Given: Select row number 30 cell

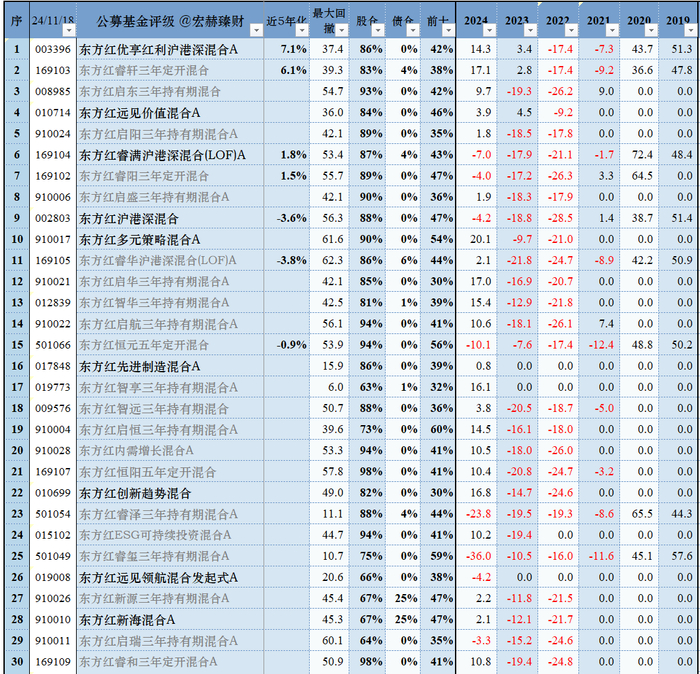Looking at the screenshot, I should (x=17, y=662).
